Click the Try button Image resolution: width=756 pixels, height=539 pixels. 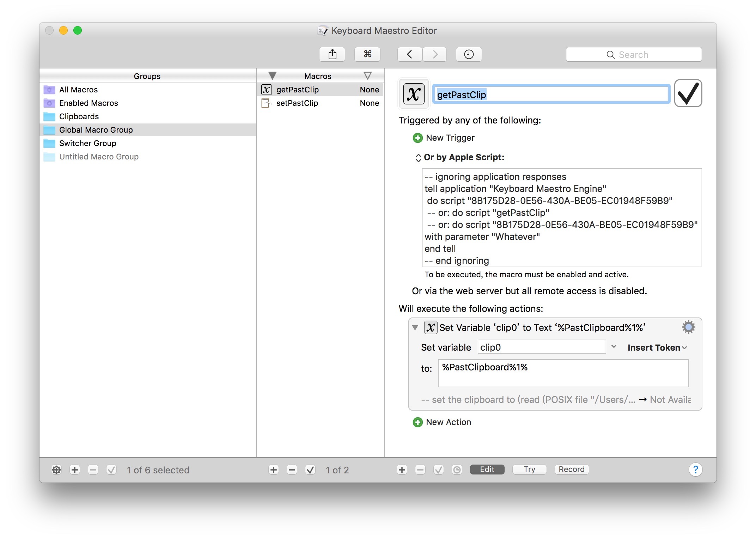[529, 470]
